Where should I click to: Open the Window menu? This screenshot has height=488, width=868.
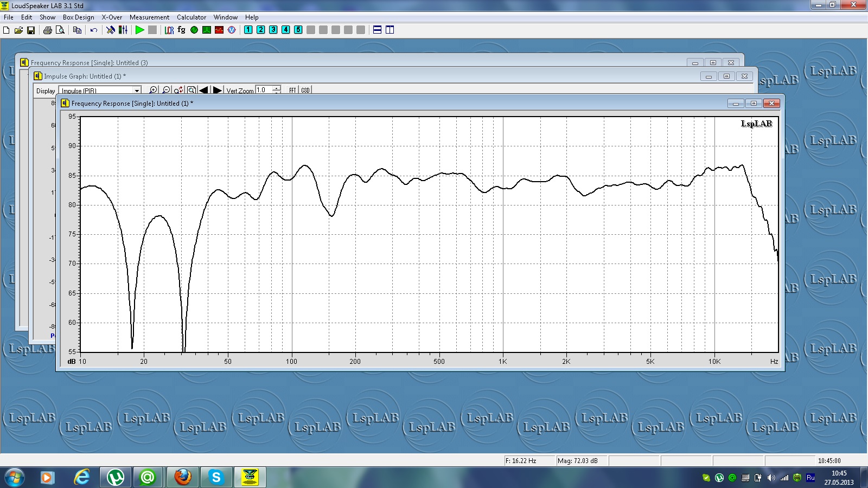coord(226,17)
